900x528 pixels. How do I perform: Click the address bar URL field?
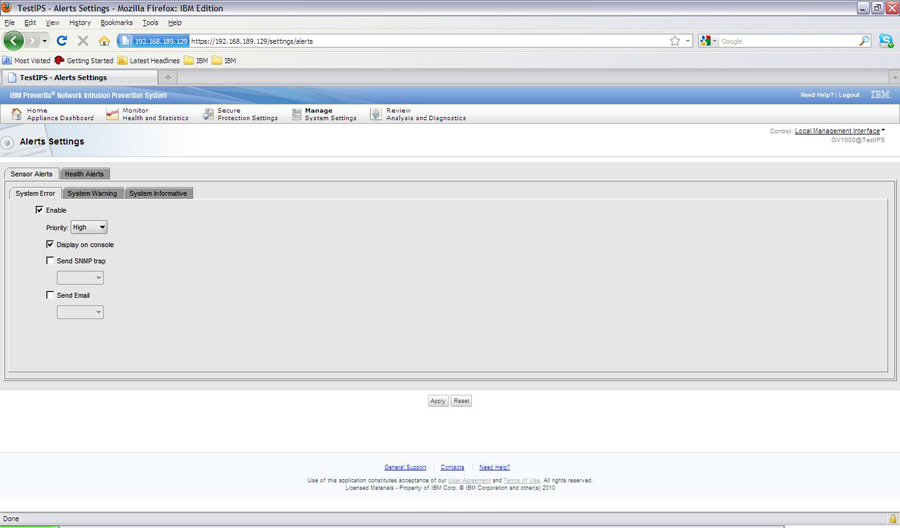pos(428,41)
